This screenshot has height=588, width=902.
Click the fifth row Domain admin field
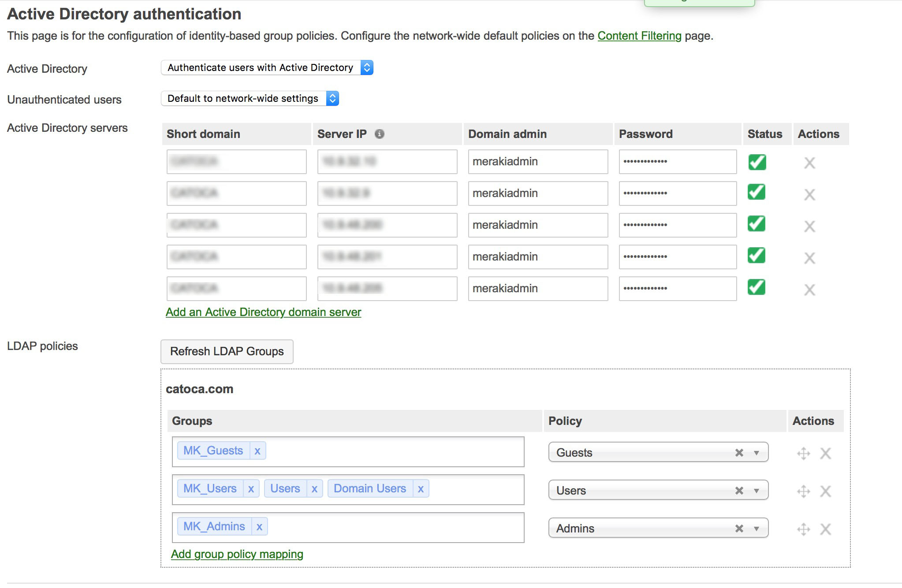point(538,289)
